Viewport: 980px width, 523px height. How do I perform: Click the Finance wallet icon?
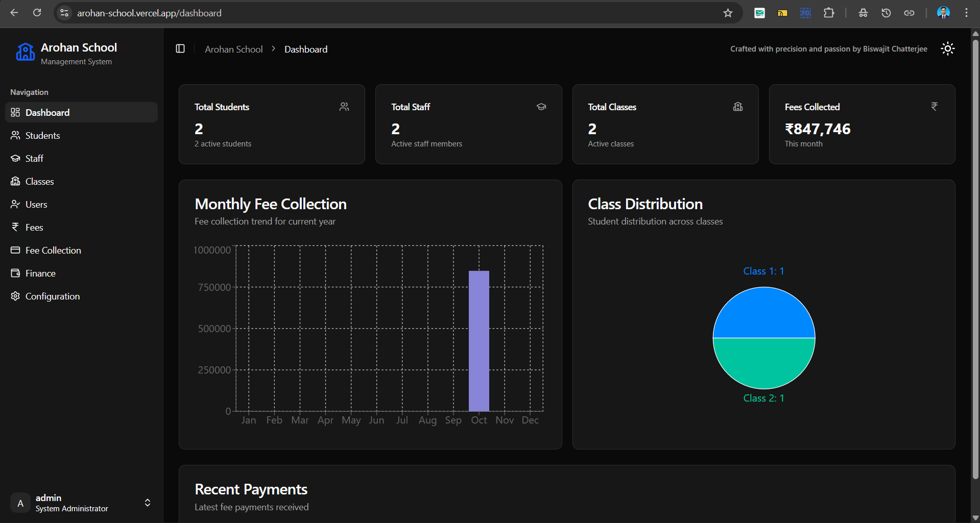click(15, 273)
